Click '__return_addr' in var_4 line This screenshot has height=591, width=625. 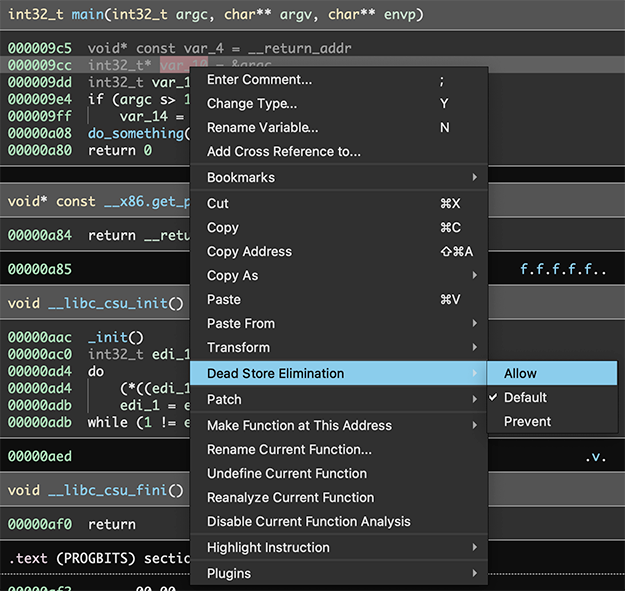point(300,48)
